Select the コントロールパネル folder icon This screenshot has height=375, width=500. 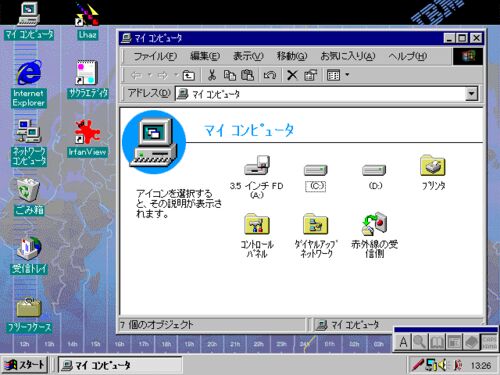pyautogui.click(x=257, y=224)
